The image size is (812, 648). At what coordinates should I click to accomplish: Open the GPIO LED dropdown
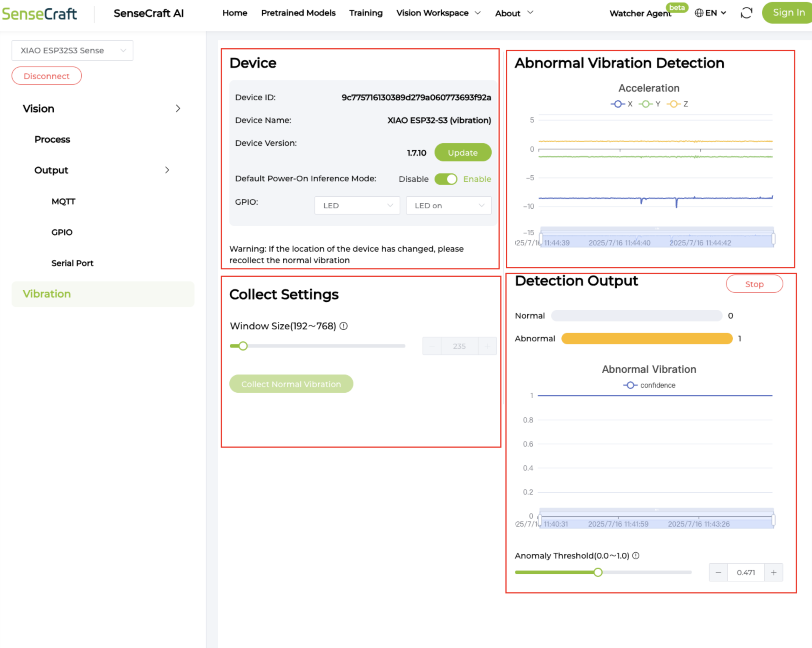357,206
